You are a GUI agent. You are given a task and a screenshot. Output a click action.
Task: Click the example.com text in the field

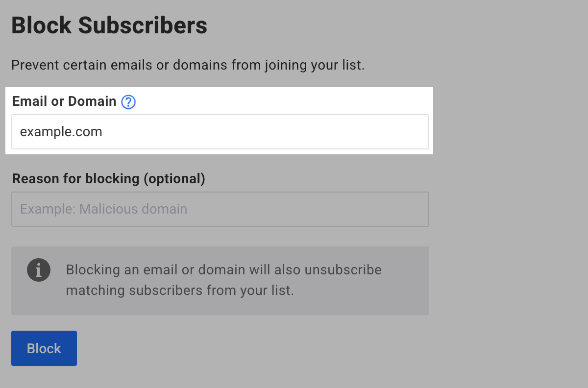coord(61,132)
